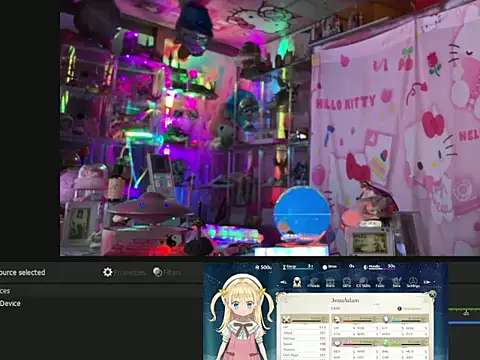Click the JesuAdam character name heading
The height and width of the screenshot is (360, 480).
pos(345,300)
